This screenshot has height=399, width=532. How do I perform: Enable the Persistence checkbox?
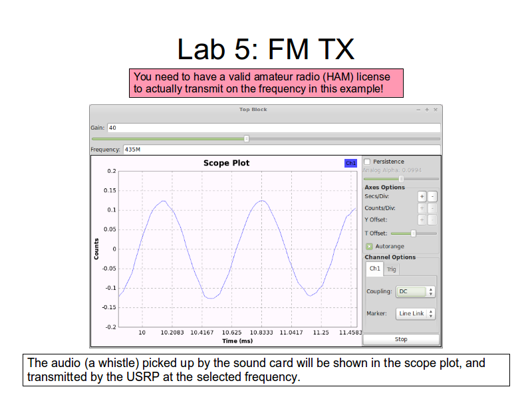point(368,162)
